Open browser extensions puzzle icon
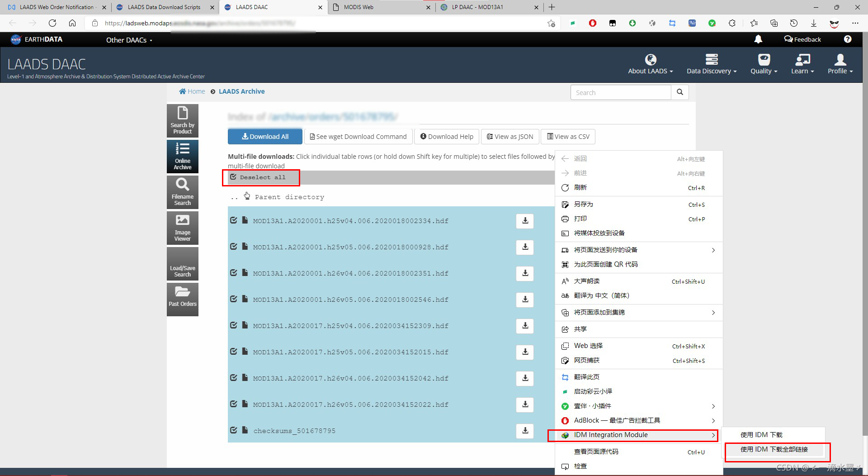The image size is (868, 476). pos(732,23)
